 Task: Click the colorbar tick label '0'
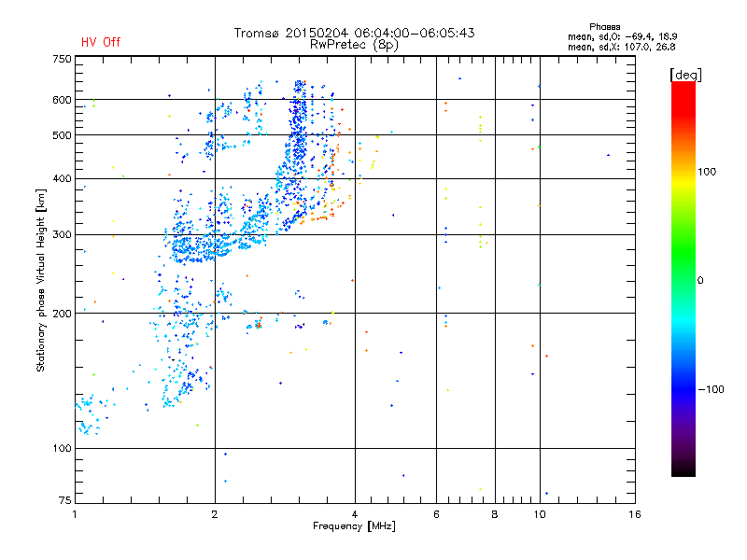[x=700, y=280]
